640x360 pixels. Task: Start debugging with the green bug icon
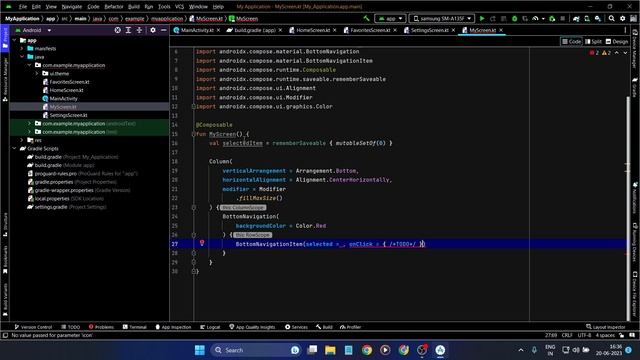tap(514, 18)
